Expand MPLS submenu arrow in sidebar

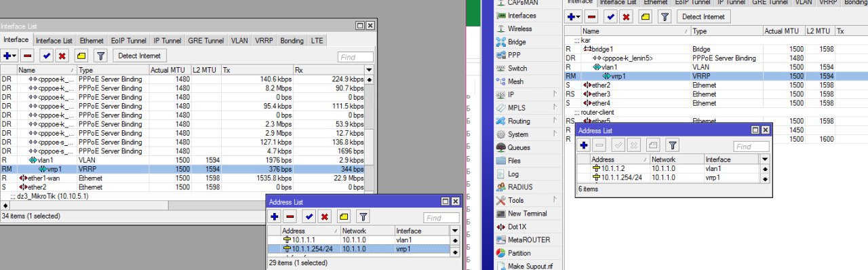555,108
